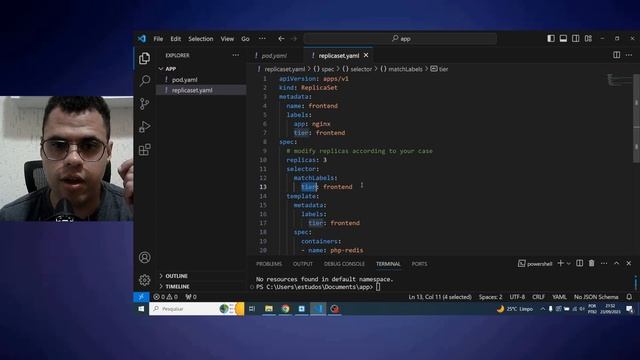Viewport: 640px width, 360px height.
Task: Click the app search command center
Action: point(400,38)
